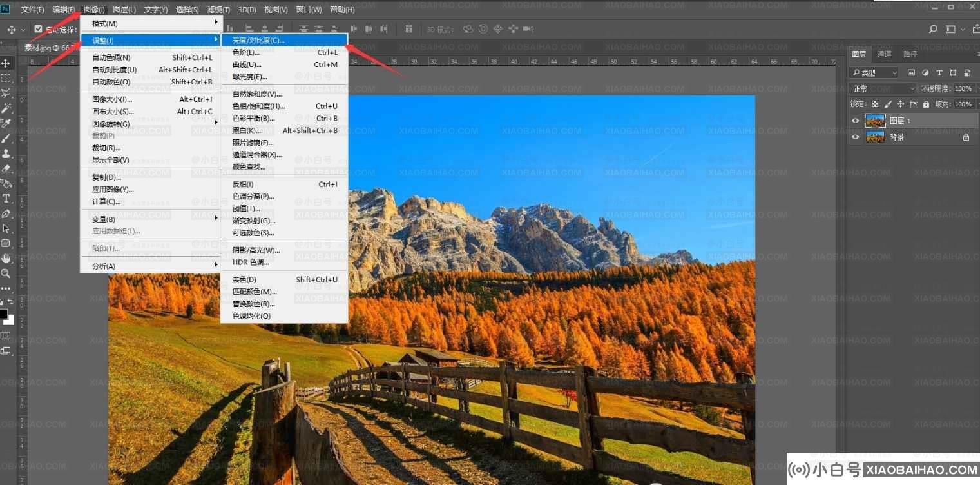This screenshot has width=980, height=485.
Task: Click the background white color swatch
Action: click(10, 320)
